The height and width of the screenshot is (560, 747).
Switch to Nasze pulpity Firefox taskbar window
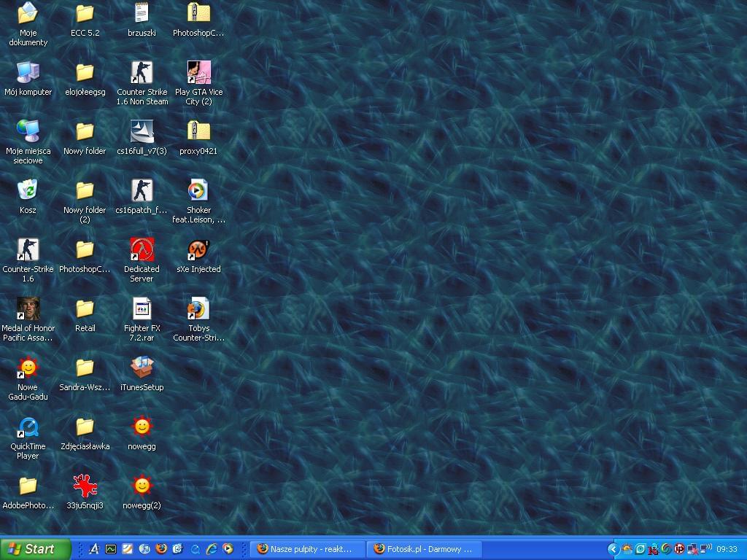pos(308,549)
